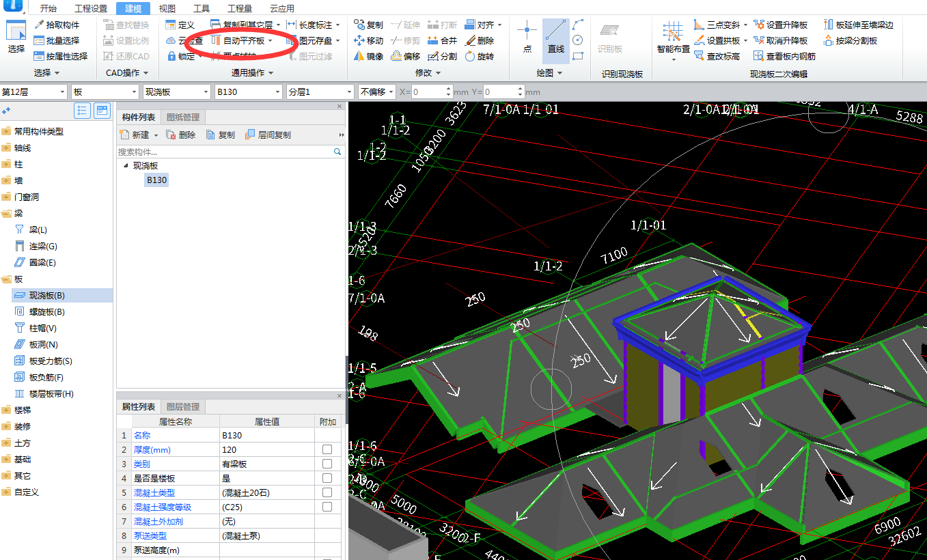Tick the 附加 checkbox for 厚度(mm) row
The width and height of the screenshot is (927, 560).
[327, 449]
